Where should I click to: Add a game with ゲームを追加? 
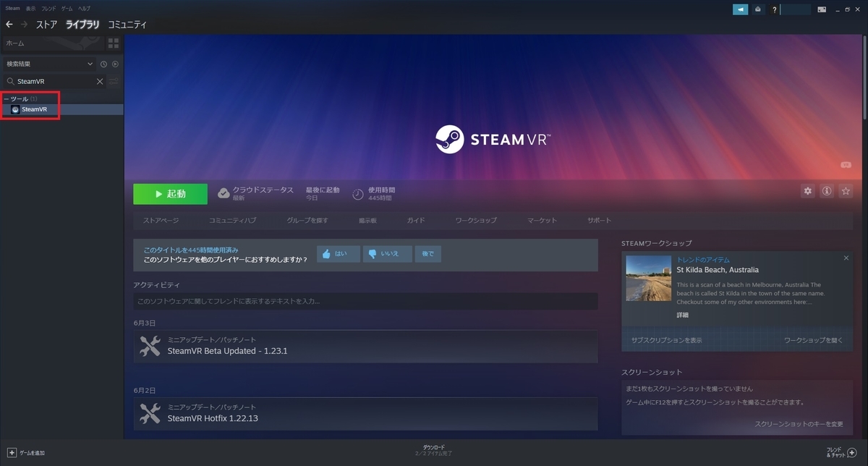26,453
